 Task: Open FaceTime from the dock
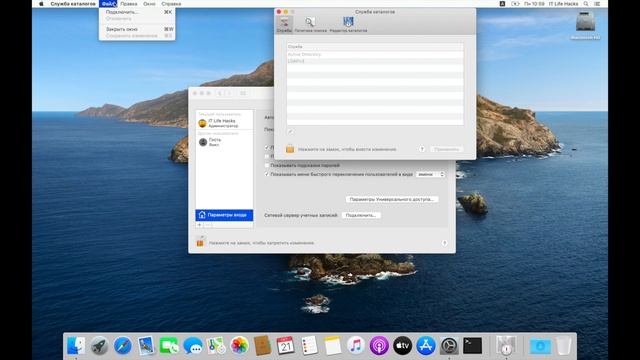169,346
